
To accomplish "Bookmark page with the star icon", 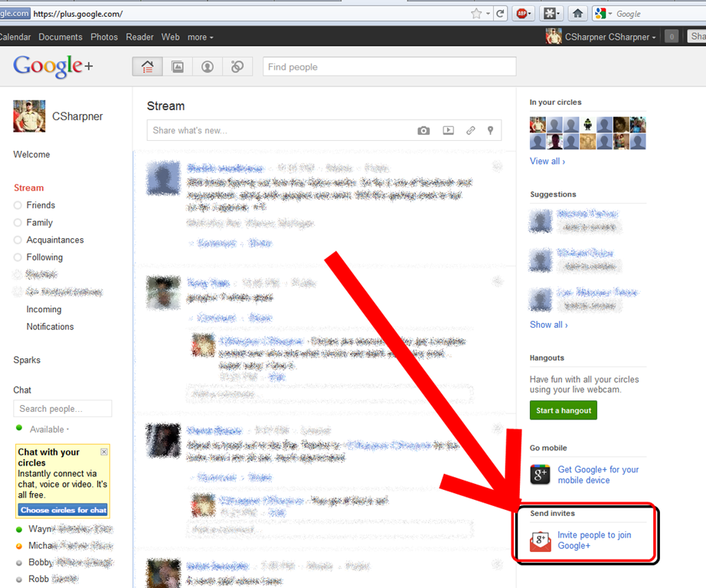I will [x=476, y=14].
